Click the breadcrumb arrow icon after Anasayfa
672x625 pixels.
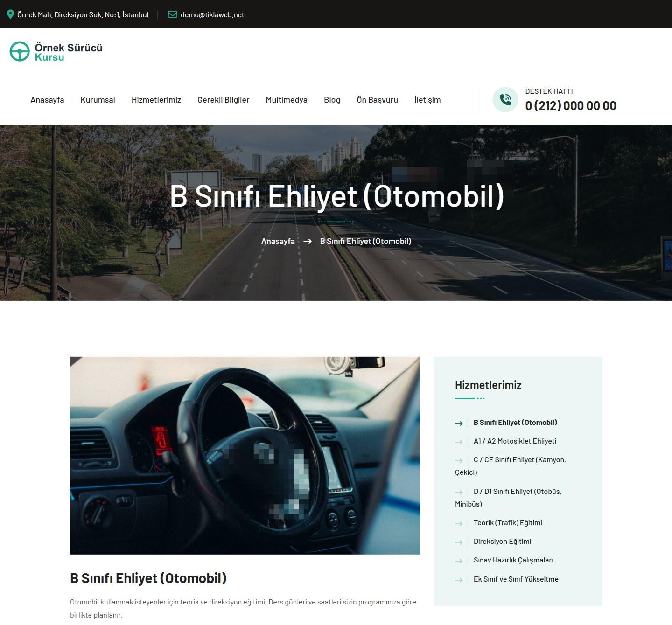(x=308, y=241)
